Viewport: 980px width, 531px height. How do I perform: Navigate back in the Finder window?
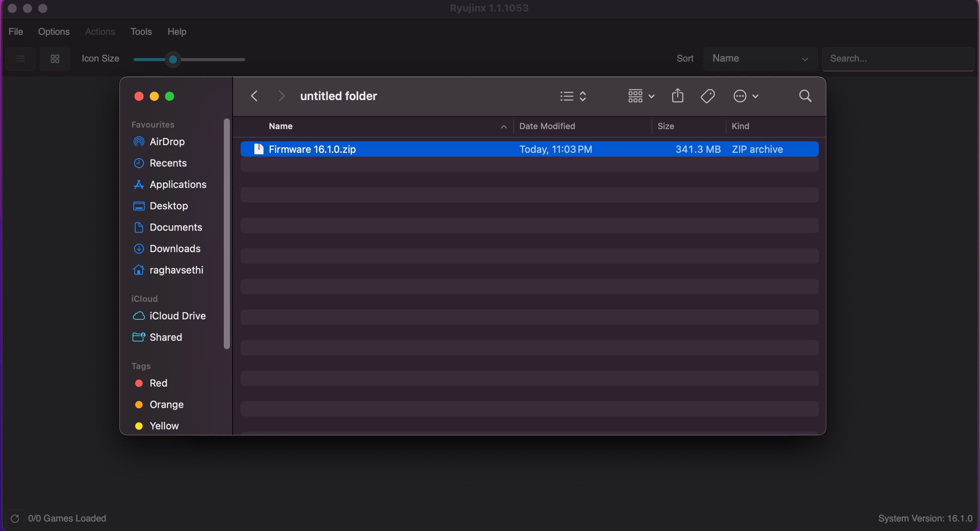(253, 96)
